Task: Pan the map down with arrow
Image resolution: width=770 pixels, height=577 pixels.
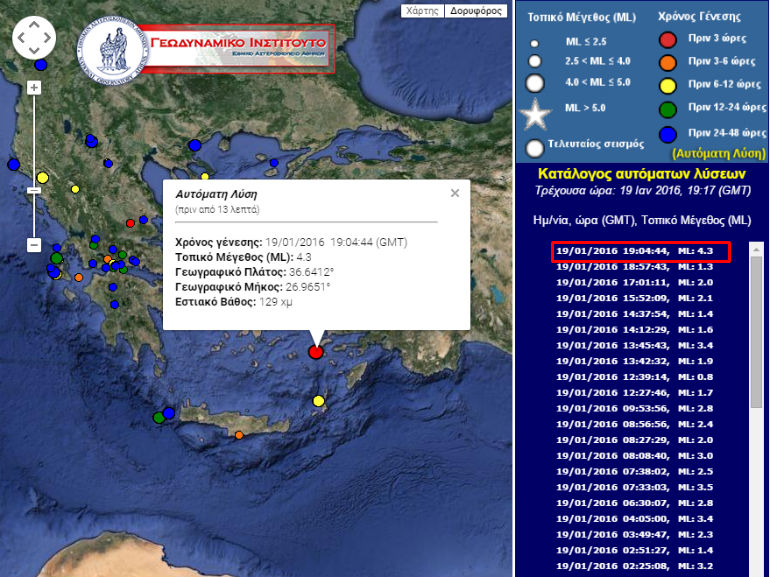Action: (x=34, y=51)
